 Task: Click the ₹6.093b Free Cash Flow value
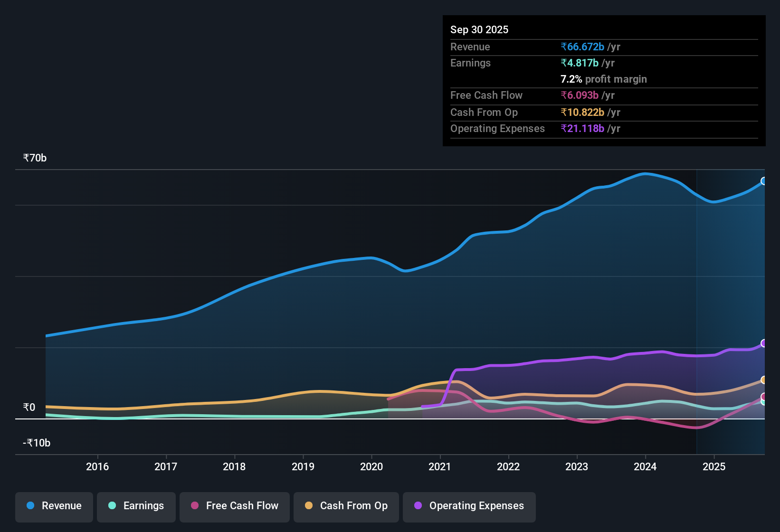click(580, 95)
